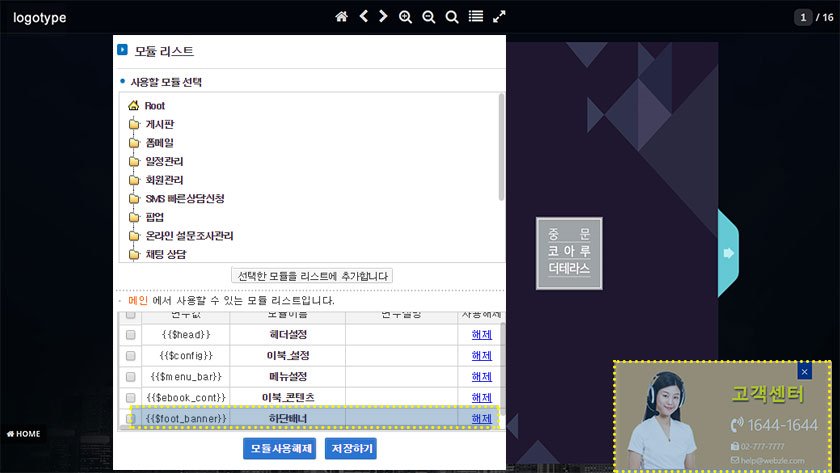Go to the previous page with the left arrow
The height and width of the screenshot is (473, 840).
(x=364, y=17)
